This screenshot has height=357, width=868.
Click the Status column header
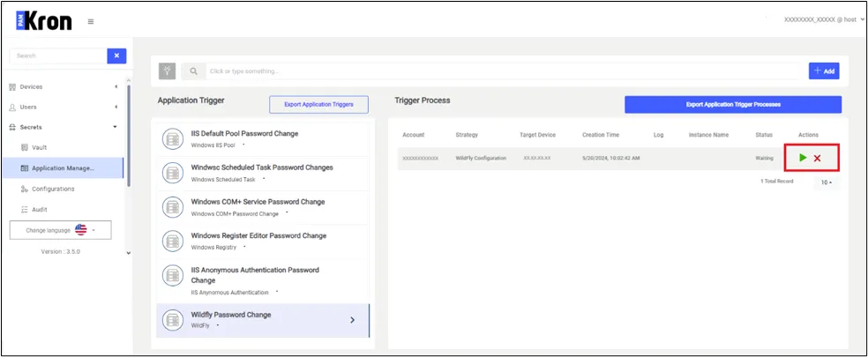[x=763, y=135]
